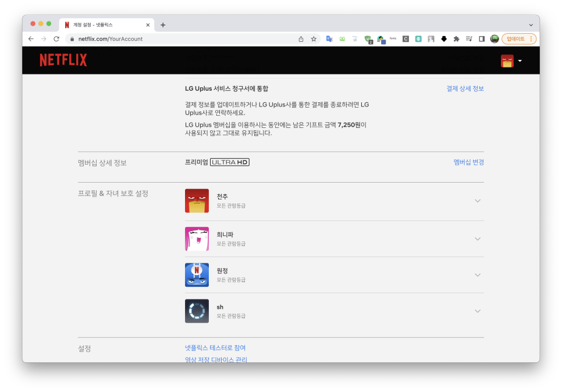Close the 계정 설정 - 넷플릭스 tab
This screenshot has height=392, width=562.
(x=148, y=25)
